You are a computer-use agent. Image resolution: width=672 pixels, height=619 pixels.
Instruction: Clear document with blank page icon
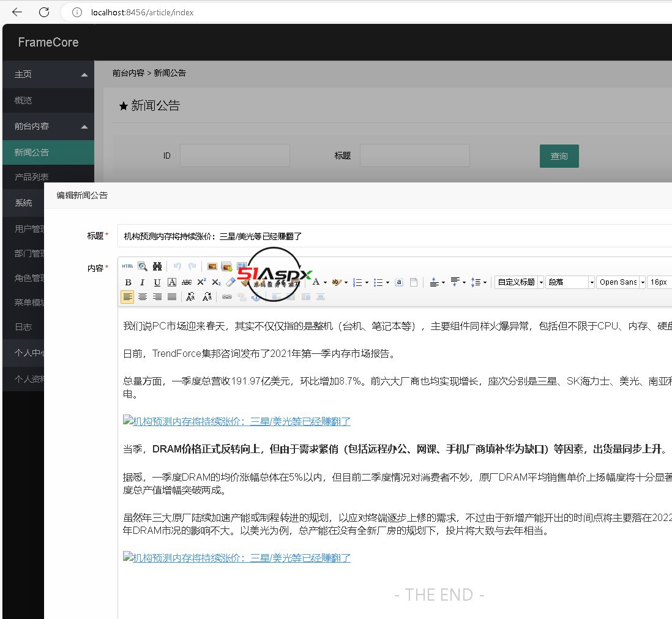(414, 282)
